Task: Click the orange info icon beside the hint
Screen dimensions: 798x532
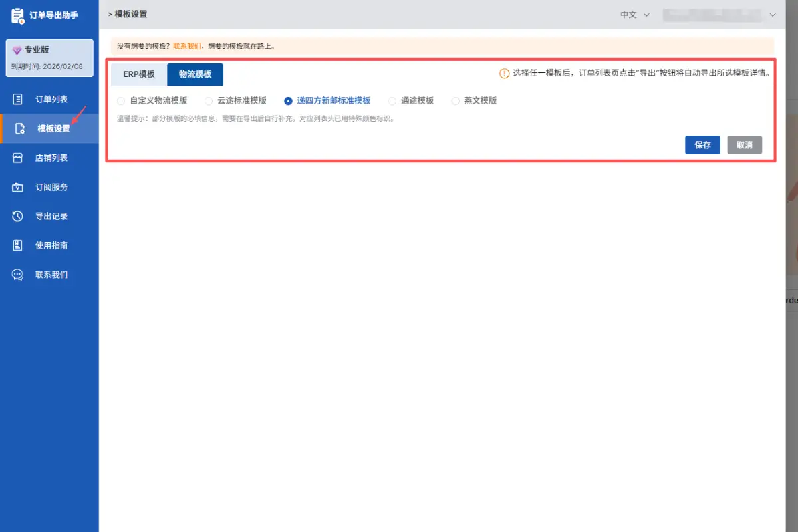Action: point(504,74)
